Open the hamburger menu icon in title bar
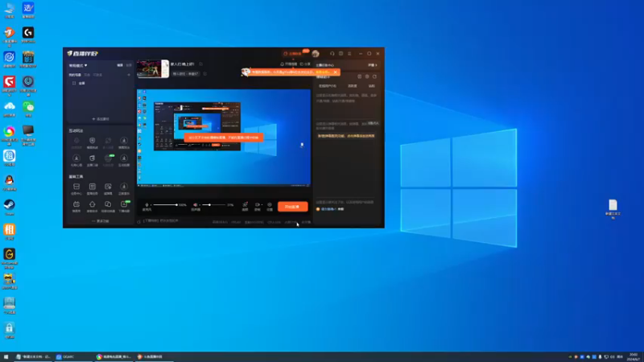The height and width of the screenshot is (362, 644). click(349, 54)
